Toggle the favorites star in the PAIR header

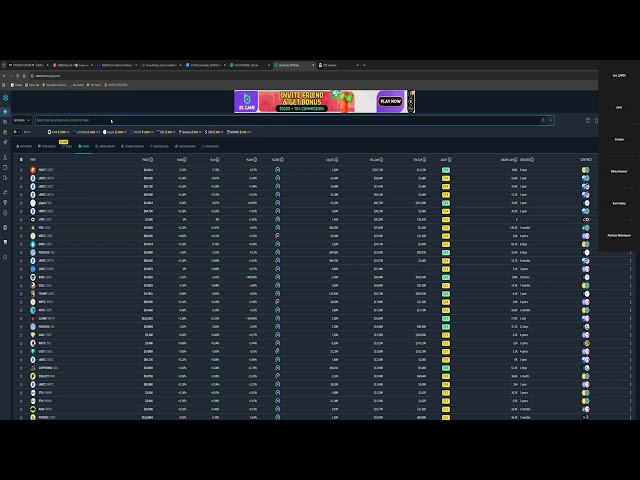[21, 160]
